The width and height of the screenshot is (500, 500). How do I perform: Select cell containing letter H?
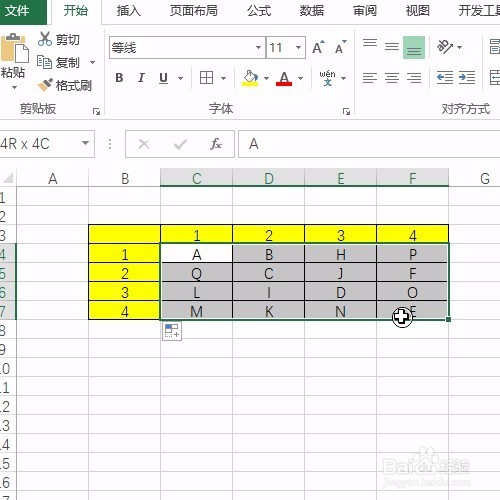pyautogui.click(x=340, y=254)
